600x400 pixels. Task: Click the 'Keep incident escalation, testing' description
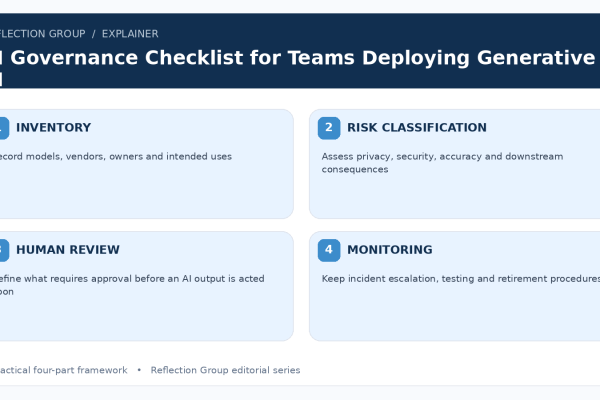(x=461, y=279)
